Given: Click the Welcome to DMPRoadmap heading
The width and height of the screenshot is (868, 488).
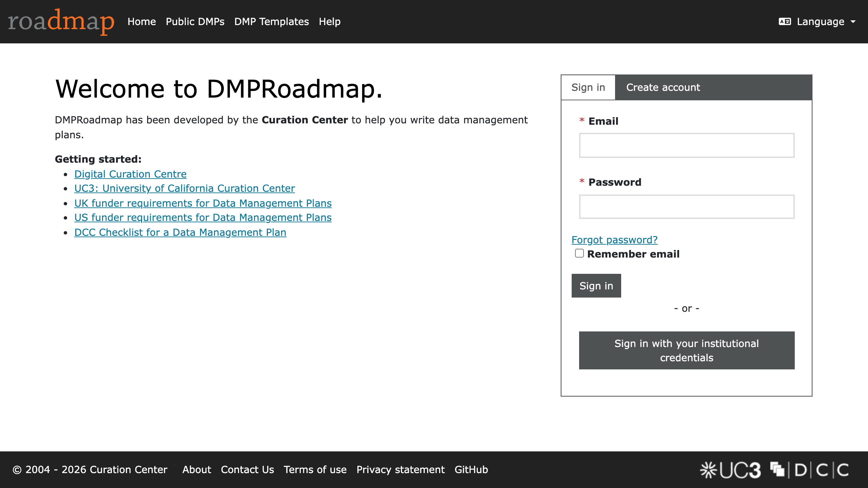Looking at the screenshot, I should coord(219,89).
